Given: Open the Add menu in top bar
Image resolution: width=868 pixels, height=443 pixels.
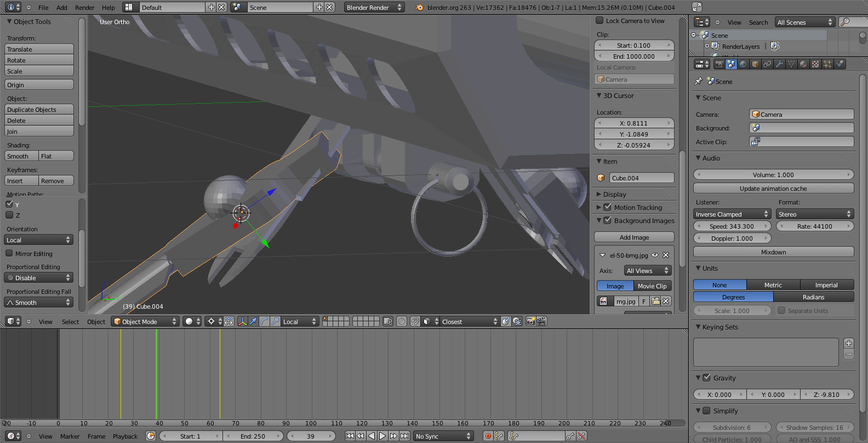Looking at the screenshot, I should 62,8.
